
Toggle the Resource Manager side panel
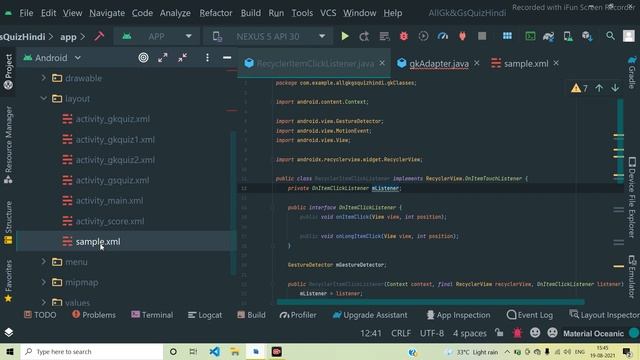coord(8,144)
